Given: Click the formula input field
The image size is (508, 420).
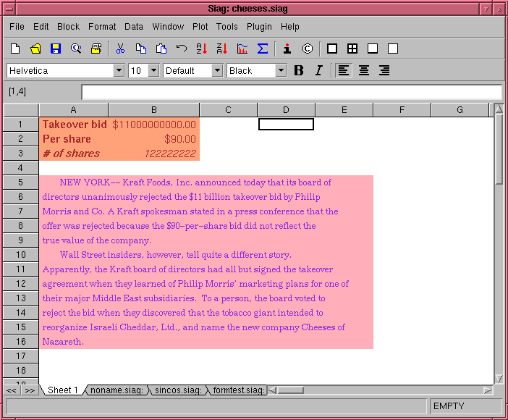Looking at the screenshot, I should coord(291,92).
